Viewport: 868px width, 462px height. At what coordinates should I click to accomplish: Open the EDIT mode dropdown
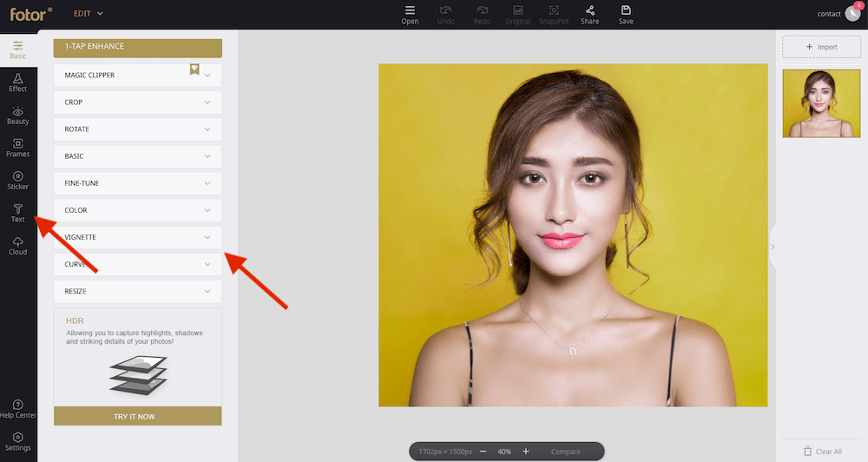pos(89,14)
